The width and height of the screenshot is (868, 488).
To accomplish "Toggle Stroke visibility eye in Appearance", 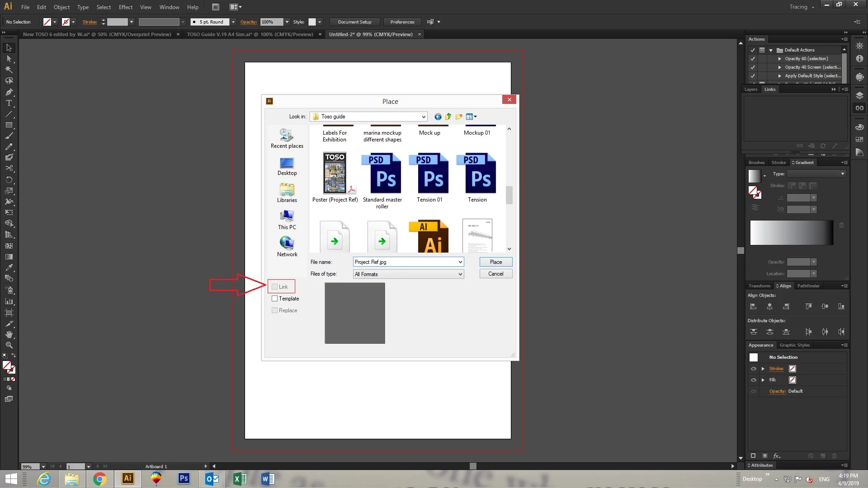I will (754, 369).
